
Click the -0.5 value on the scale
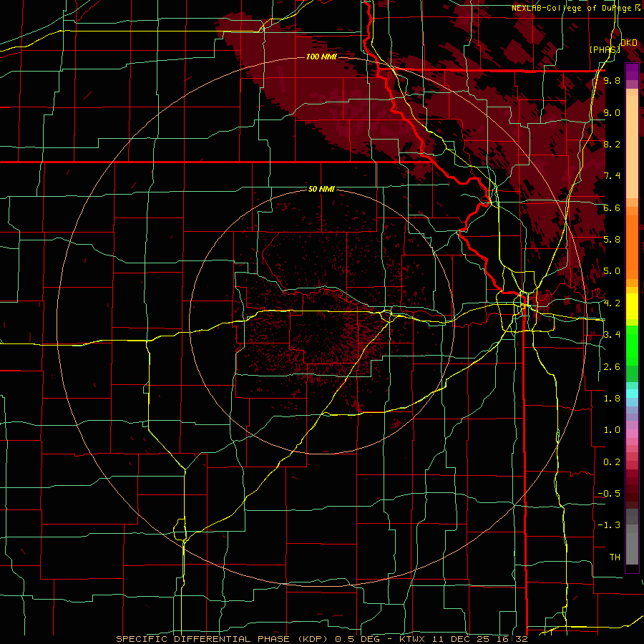coord(609,493)
